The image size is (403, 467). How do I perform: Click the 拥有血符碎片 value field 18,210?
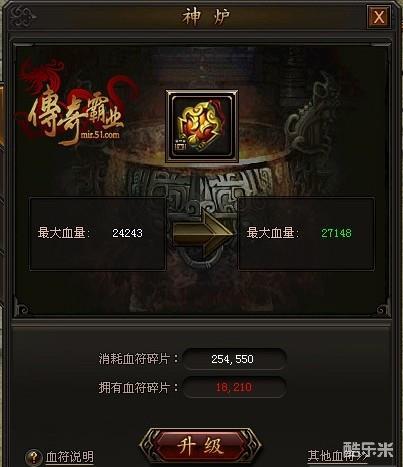click(234, 387)
